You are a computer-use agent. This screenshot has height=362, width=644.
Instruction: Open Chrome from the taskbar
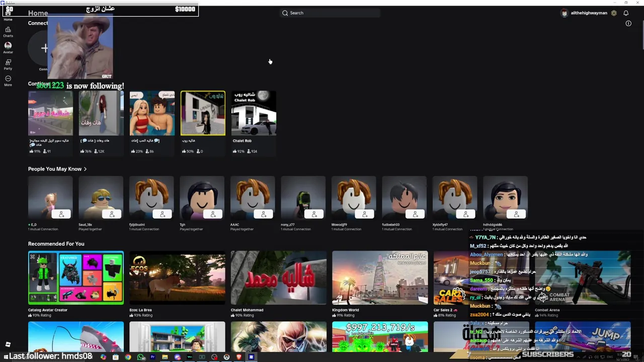tap(128, 357)
